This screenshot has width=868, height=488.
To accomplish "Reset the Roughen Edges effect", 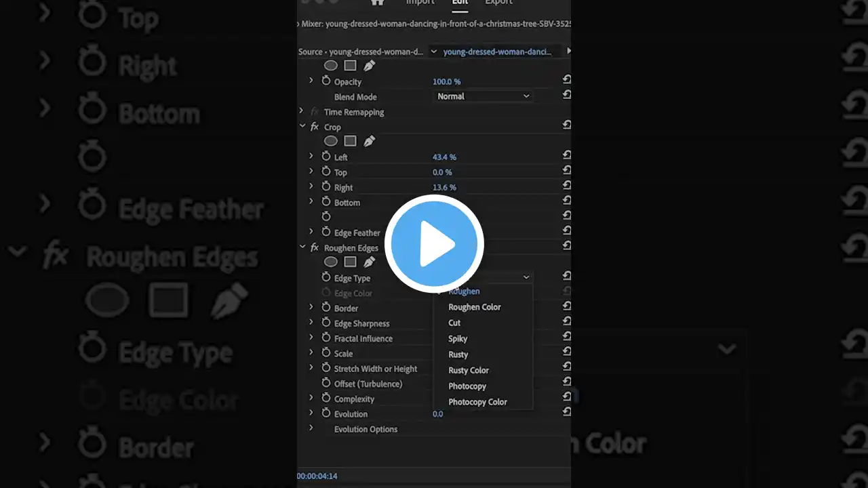I will [566, 245].
